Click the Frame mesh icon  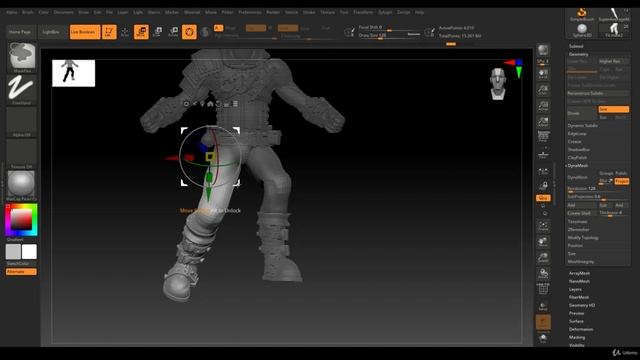coord(543,226)
